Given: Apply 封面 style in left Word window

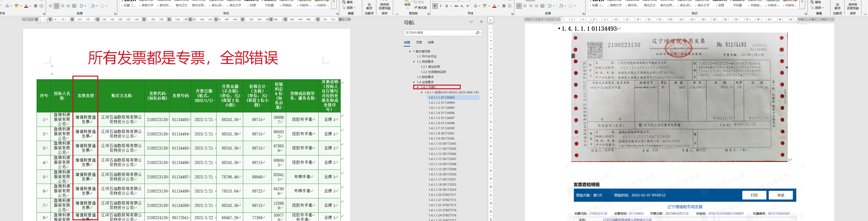Looking at the screenshot, I should pos(252,5).
